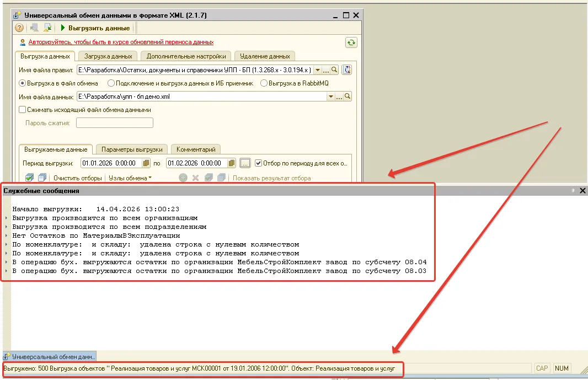Click the green refresh icon

(351, 42)
